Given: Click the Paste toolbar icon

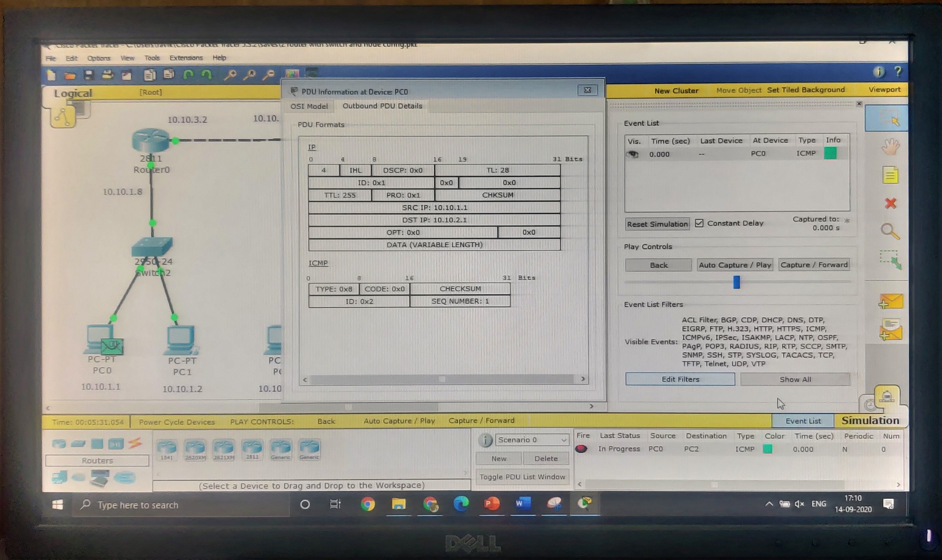Looking at the screenshot, I should tap(168, 74).
